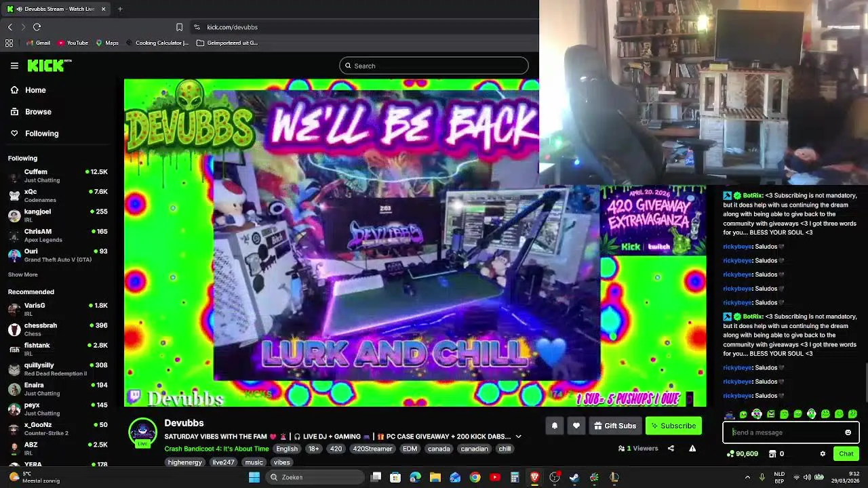Click the share stream icon
This screenshot has width=868, height=488.
point(671,448)
